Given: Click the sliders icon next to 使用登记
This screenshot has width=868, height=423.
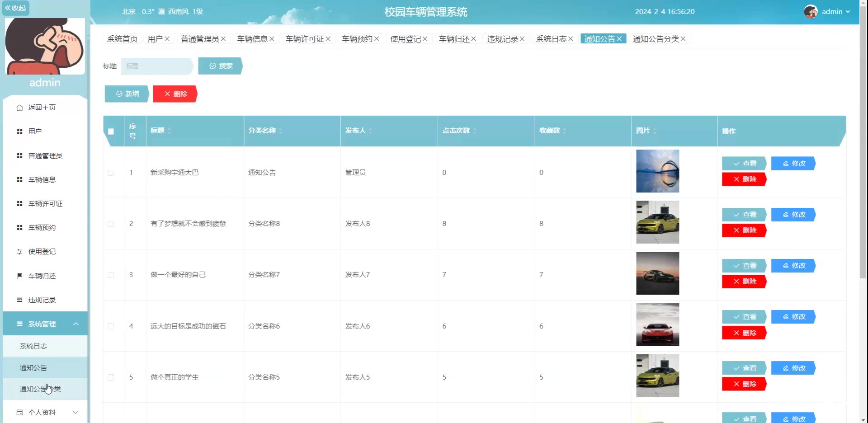Looking at the screenshot, I should coord(19,252).
